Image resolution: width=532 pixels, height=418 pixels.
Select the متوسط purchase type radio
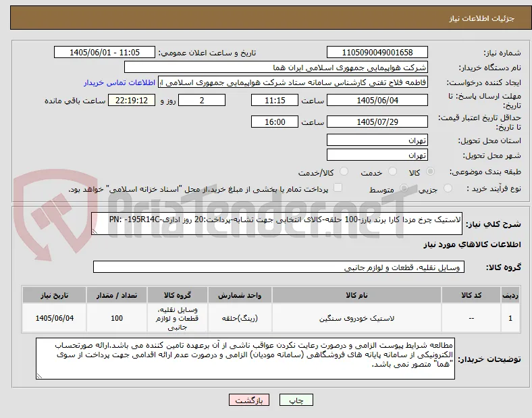(x=404, y=188)
